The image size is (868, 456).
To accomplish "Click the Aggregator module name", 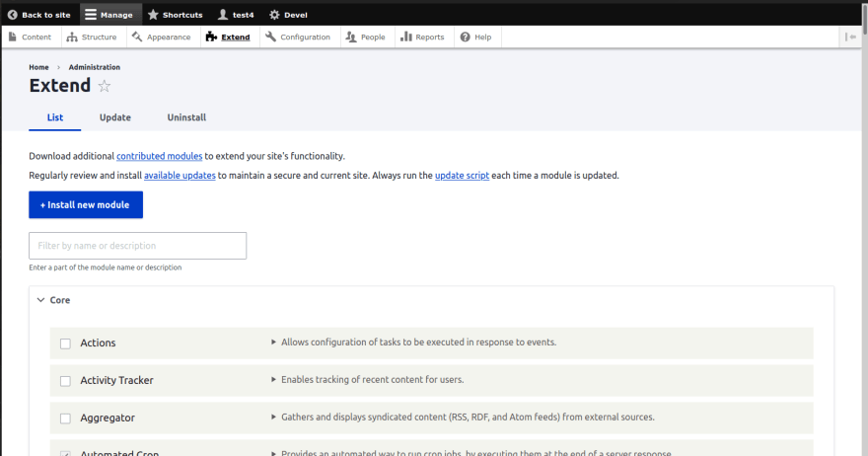I will 108,418.
